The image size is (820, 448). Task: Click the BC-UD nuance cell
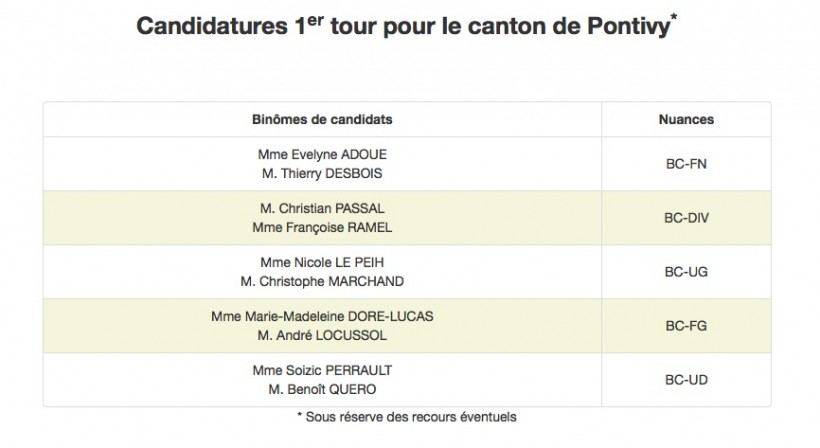click(686, 380)
